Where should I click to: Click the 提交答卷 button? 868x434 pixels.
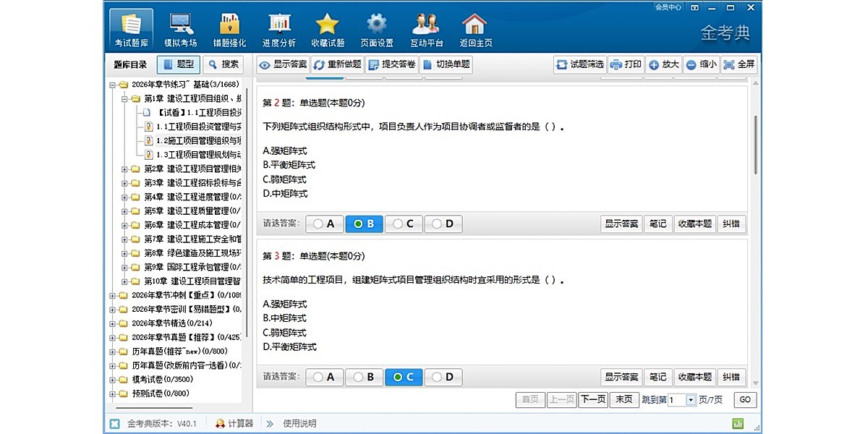tap(391, 64)
